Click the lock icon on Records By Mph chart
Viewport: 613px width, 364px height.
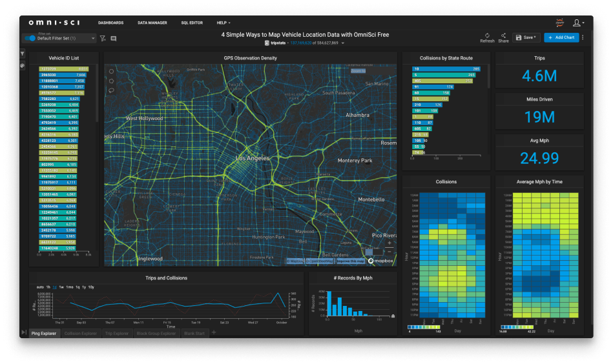393,316
